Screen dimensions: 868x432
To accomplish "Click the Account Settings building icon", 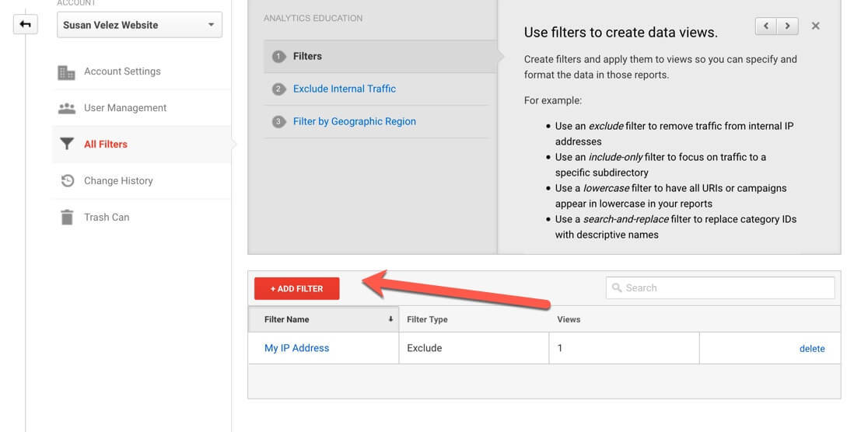I will tap(67, 71).
